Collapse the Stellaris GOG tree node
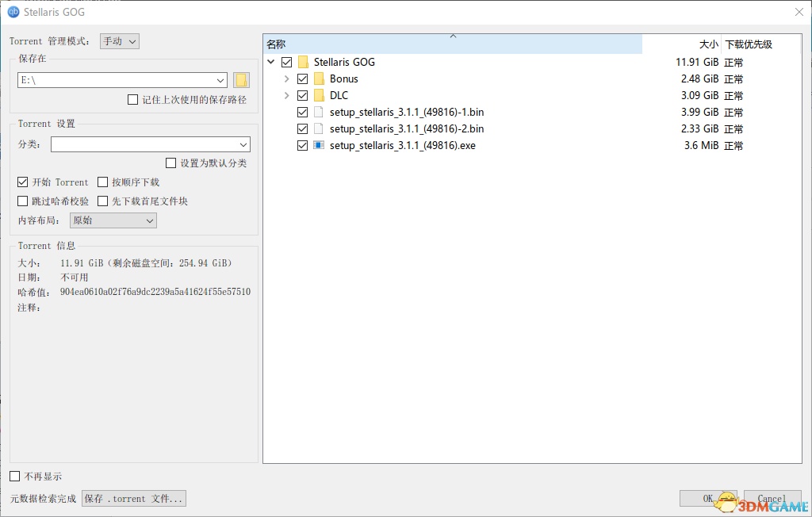Screen dimensions: 812x517 (271, 62)
